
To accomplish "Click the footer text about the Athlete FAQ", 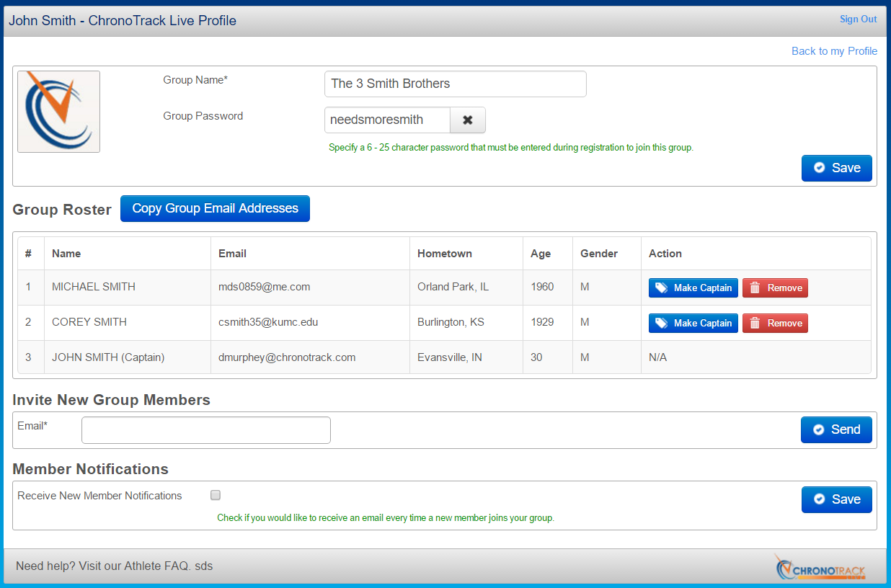I will point(114,566).
